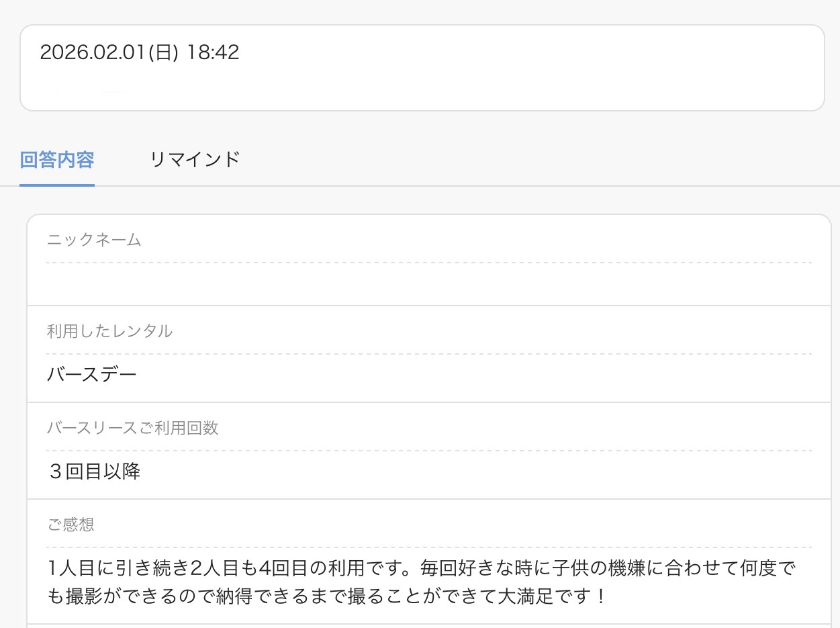The image size is (840, 628).
Task: Click the 18:42 timestamp
Action: (x=212, y=52)
